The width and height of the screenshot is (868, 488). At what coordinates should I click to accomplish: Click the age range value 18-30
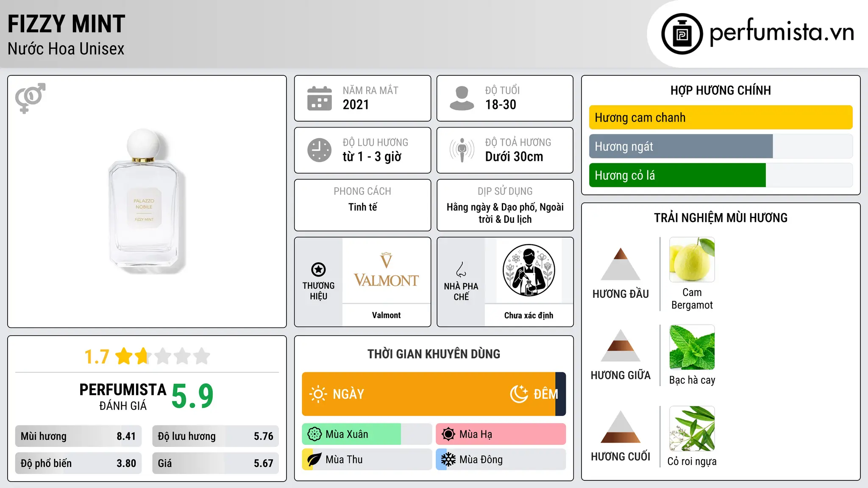coord(501,105)
